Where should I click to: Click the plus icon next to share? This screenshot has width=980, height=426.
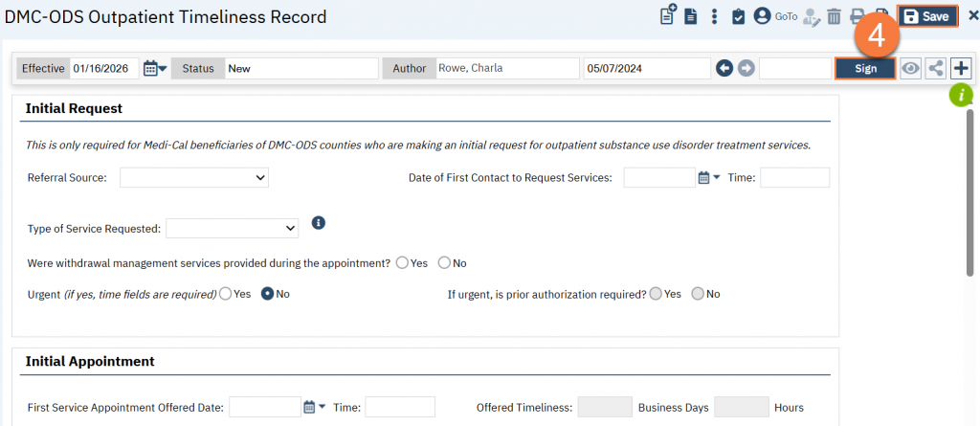point(961,68)
